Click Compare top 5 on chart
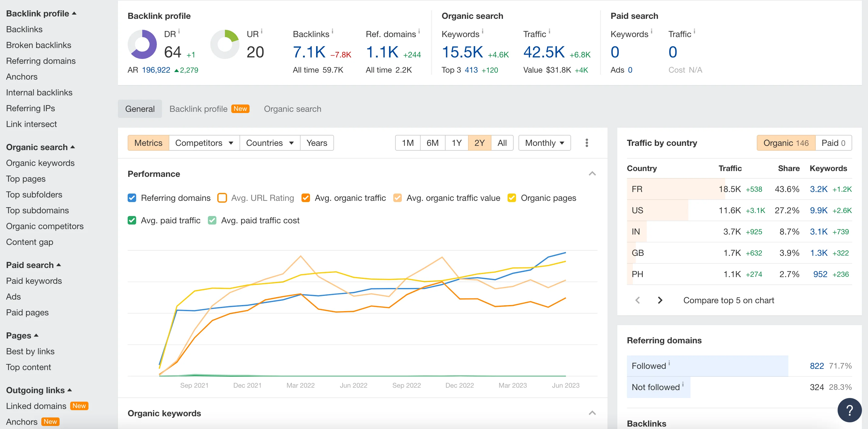868x429 pixels. pos(728,300)
